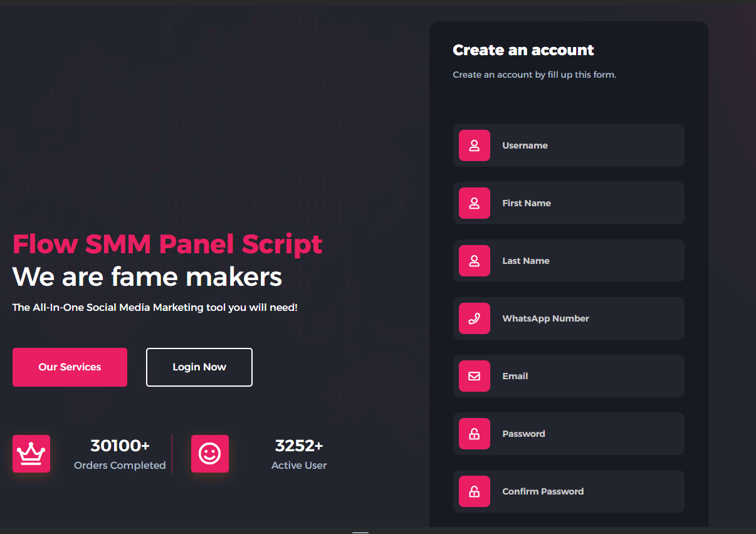Open Our Services button
The image size is (756, 534).
(x=70, y=367)
